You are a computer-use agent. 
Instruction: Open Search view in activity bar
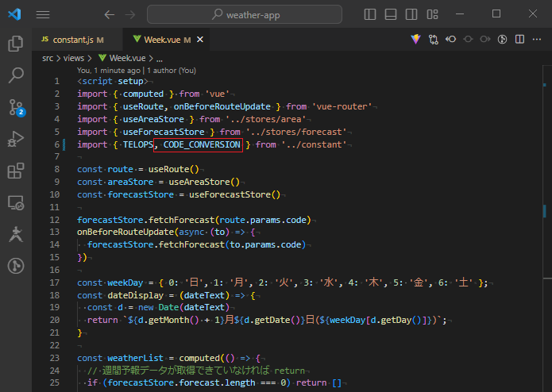tap(16, 75)
